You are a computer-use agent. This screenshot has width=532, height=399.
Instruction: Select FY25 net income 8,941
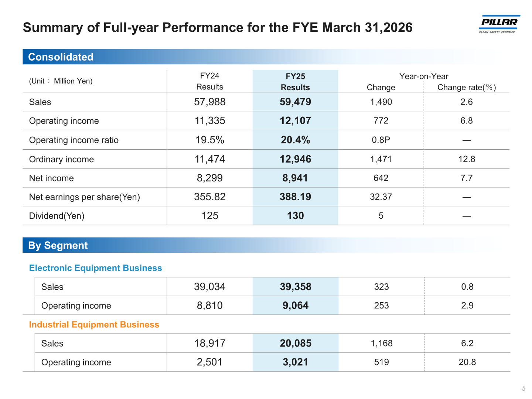coord(296,178)
